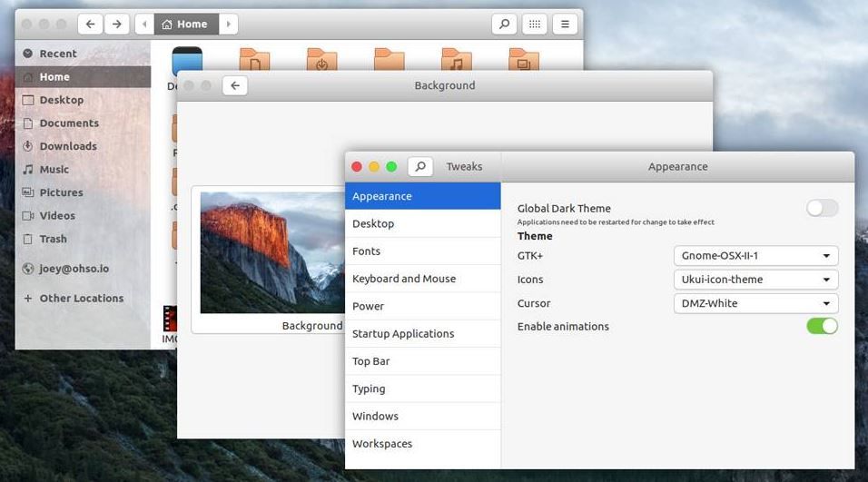Select Workspaces in Tweaks sidebar

[x=382, y=444]
